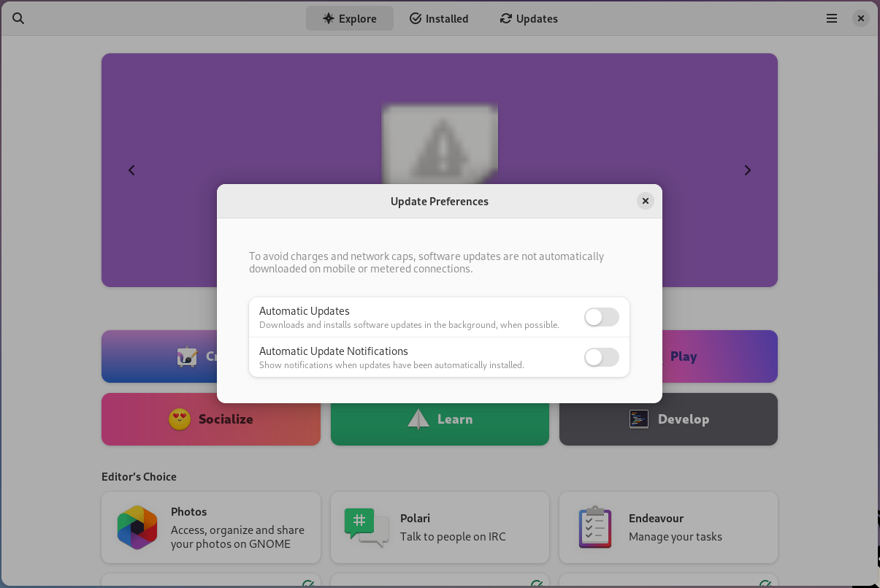Click the Learn paper plane icon
The image size is (880, 588).
click(x=418, y=419)
